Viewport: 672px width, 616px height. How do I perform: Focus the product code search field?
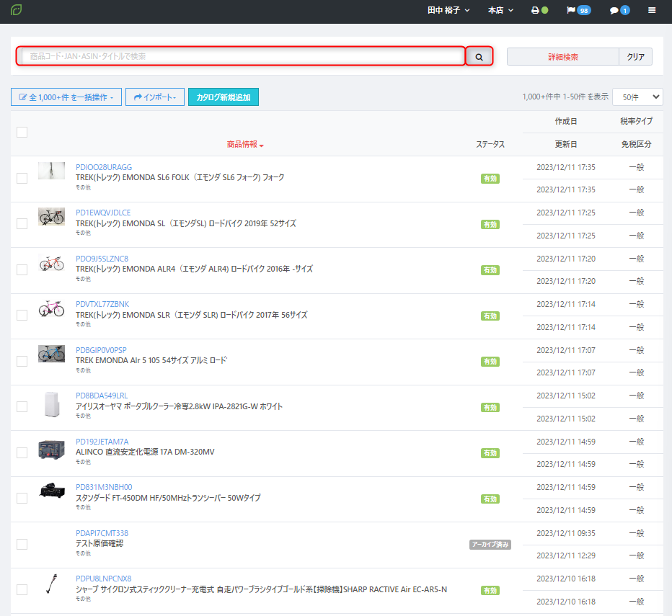tap(242, 56)
